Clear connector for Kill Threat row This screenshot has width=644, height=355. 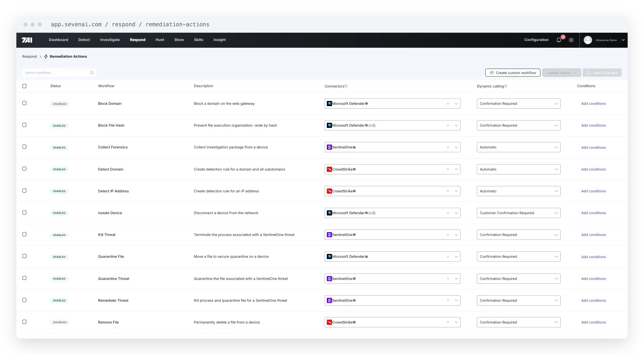pos(448,235)
